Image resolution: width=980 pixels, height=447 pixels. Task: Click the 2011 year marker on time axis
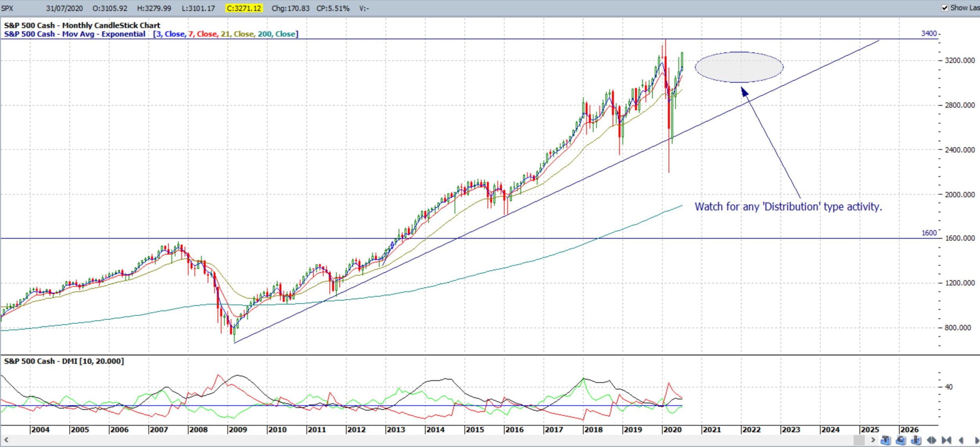(x=317, y=430)
